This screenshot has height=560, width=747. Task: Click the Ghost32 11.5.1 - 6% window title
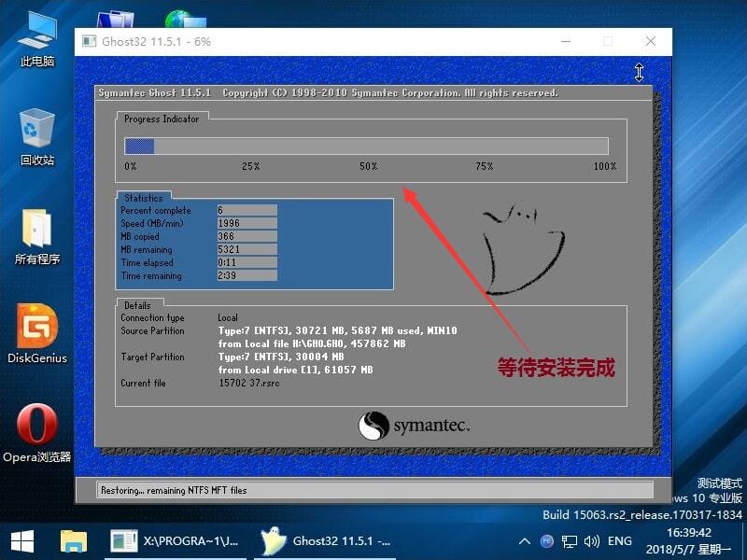click(x=156, y=41)
